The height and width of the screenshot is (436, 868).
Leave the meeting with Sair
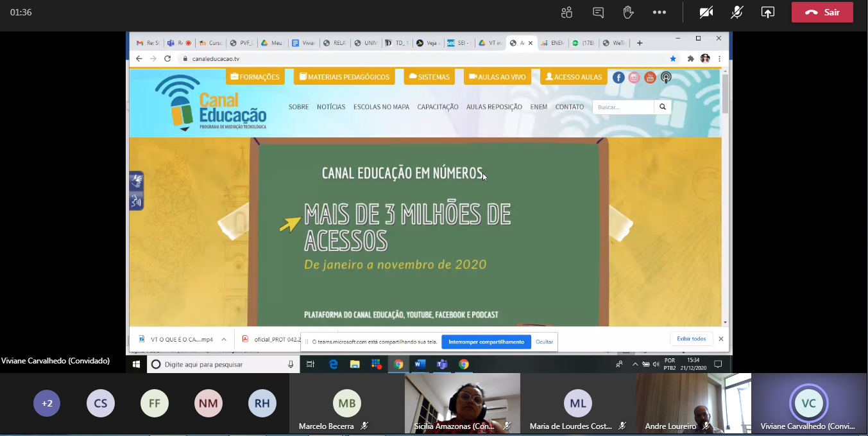(x=822, y=12)
